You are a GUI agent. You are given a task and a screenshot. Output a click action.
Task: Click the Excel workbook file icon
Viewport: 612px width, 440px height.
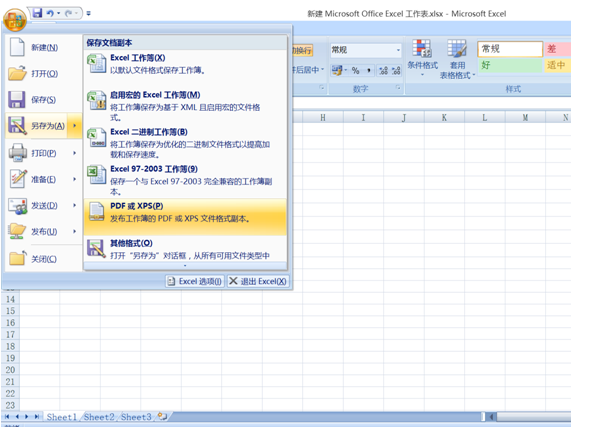pyautogui.click(x=96, y=64)
